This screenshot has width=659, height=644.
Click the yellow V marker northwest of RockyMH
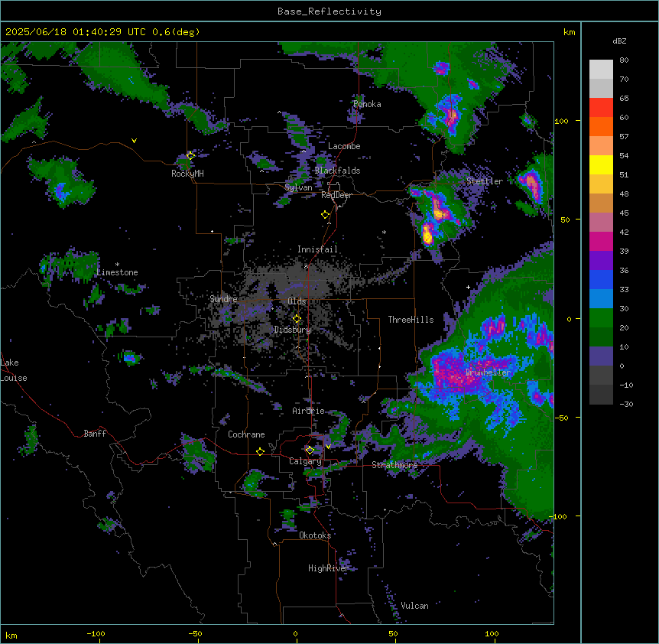click(134, 141)
